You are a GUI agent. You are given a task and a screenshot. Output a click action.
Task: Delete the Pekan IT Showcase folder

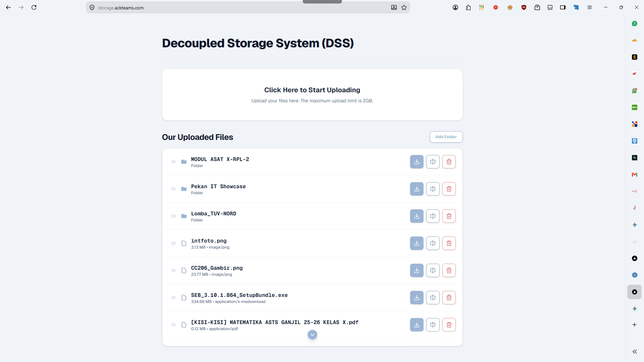click(449, 189)
